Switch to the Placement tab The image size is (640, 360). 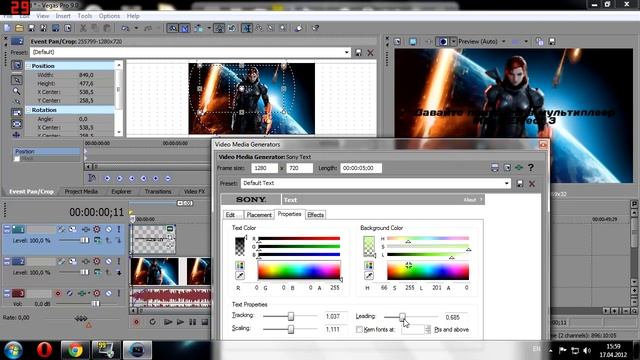point(259,215)
